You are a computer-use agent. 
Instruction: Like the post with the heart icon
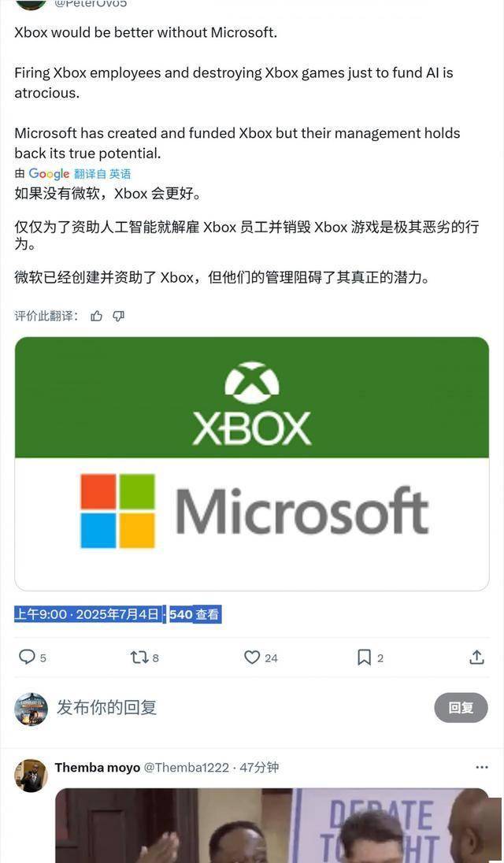pos(251,657)
